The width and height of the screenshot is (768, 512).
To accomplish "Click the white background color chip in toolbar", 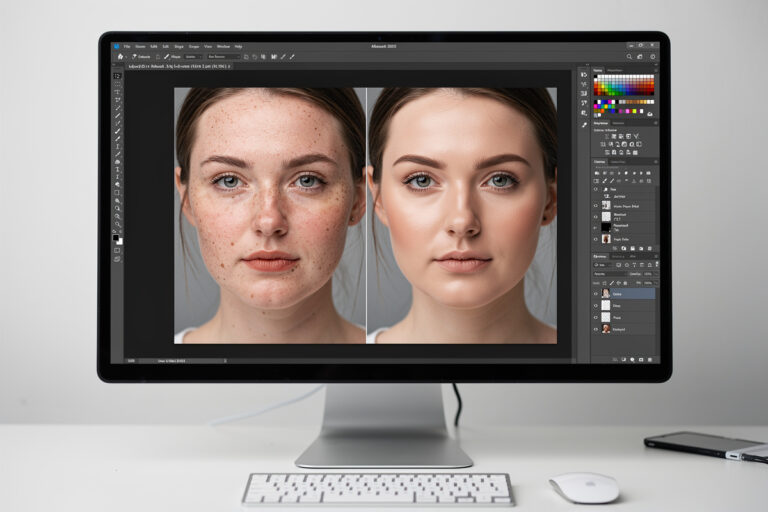I will (x=120, y=242).
